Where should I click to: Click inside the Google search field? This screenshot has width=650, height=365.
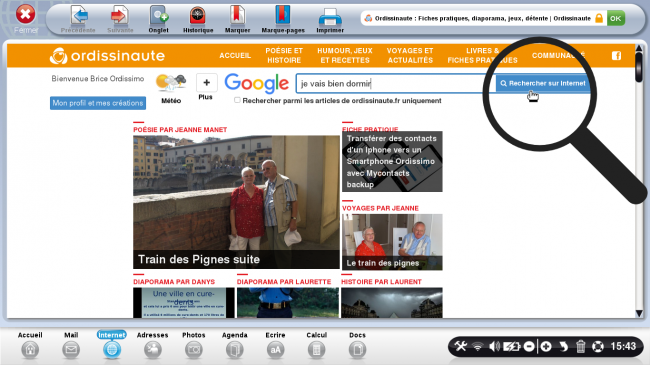click(396, 83)
